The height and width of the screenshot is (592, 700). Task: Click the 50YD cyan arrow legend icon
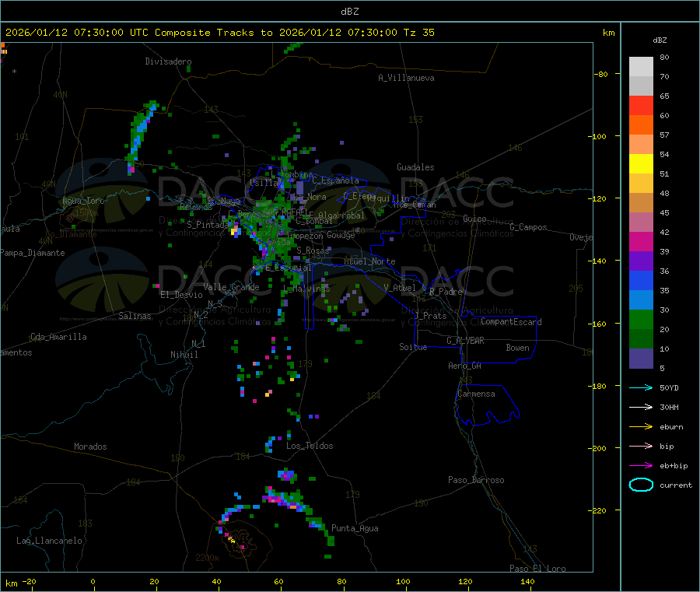[x=641, y=387]
